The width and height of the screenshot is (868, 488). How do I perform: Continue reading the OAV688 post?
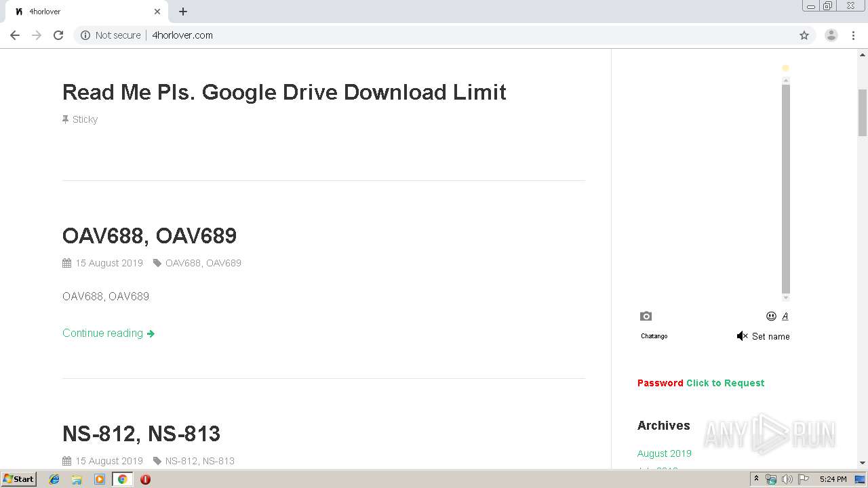(x=108, y=333)
